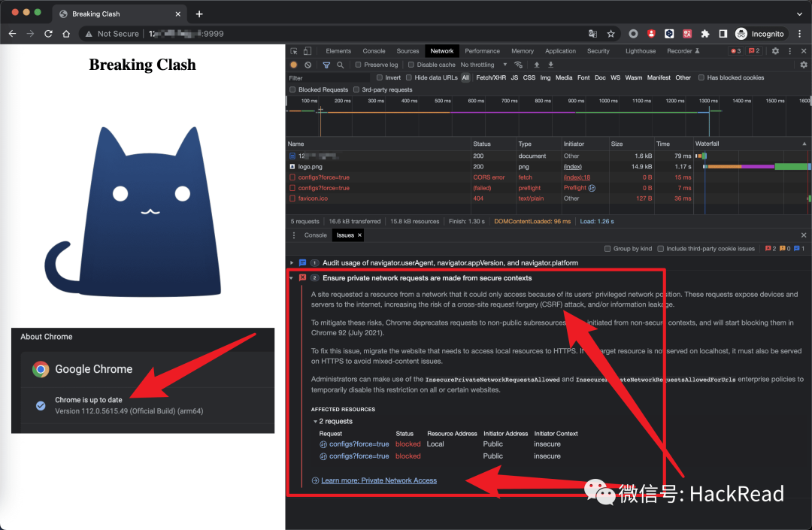
Task: Toggle Hide data URLs checkbox
Action: 408,77
